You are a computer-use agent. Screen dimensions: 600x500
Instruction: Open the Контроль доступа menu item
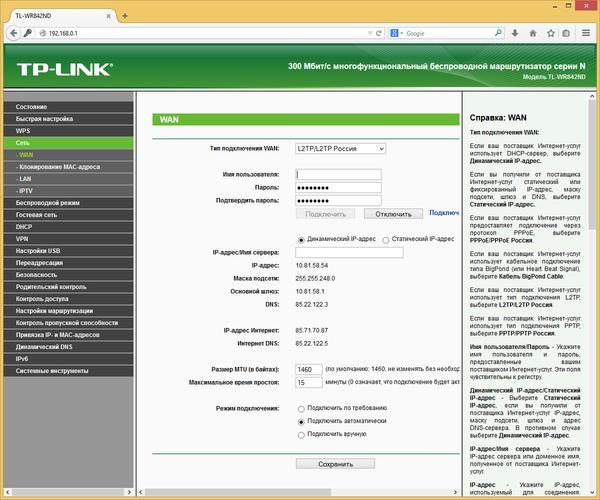point(69,299)
